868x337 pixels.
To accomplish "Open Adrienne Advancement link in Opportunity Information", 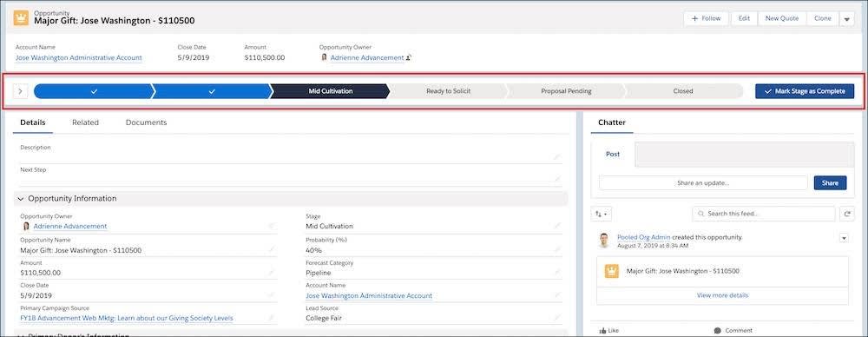I will 70,226.
